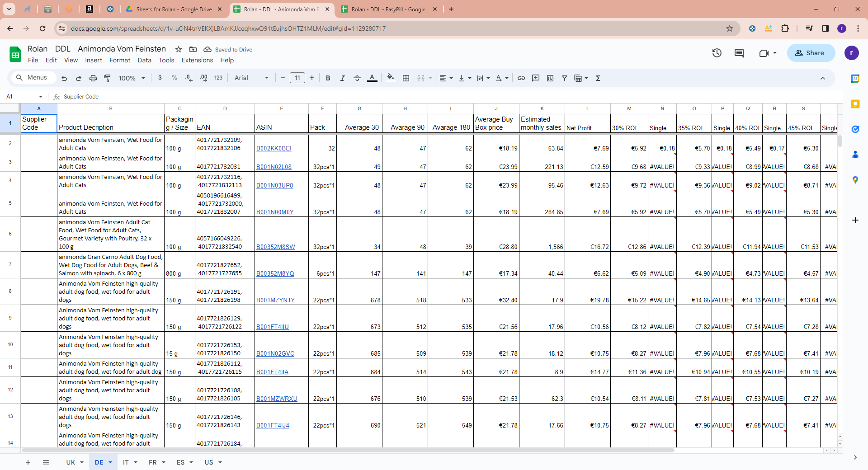Open the Insert menu
Viewport: 868px width, 470px height.
(94, 60)
